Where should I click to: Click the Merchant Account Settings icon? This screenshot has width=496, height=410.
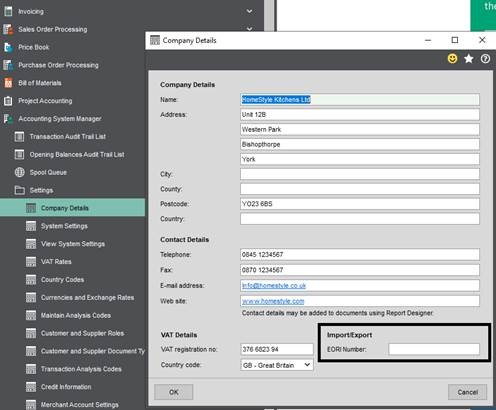coord(31,405)
